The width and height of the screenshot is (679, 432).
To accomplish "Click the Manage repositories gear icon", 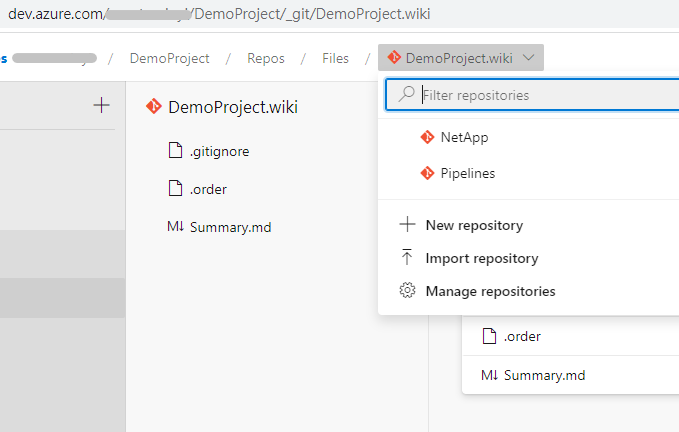I will click(x=407, y=291).
